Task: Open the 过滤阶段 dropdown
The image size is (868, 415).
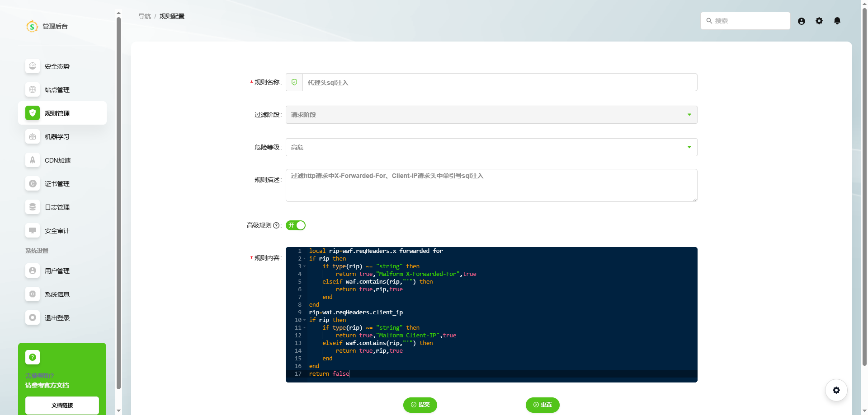Action: pos(491,115)
